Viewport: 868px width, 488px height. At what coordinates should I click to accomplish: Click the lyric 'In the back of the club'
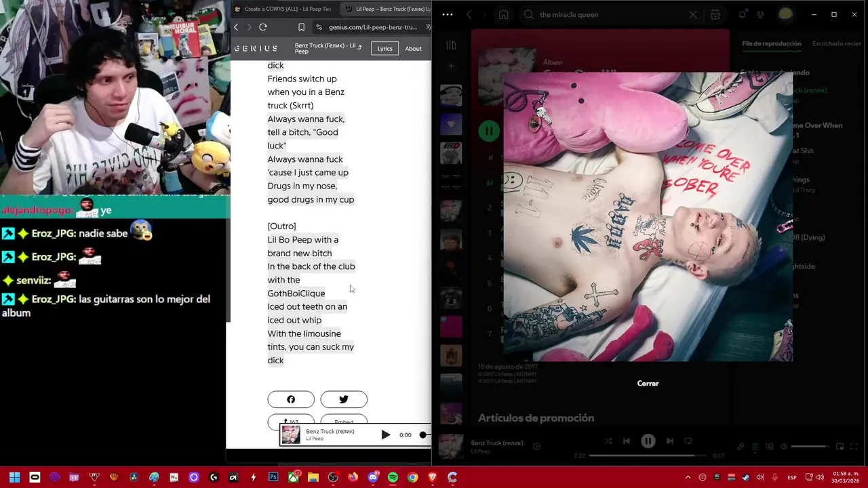pos(311,266)
